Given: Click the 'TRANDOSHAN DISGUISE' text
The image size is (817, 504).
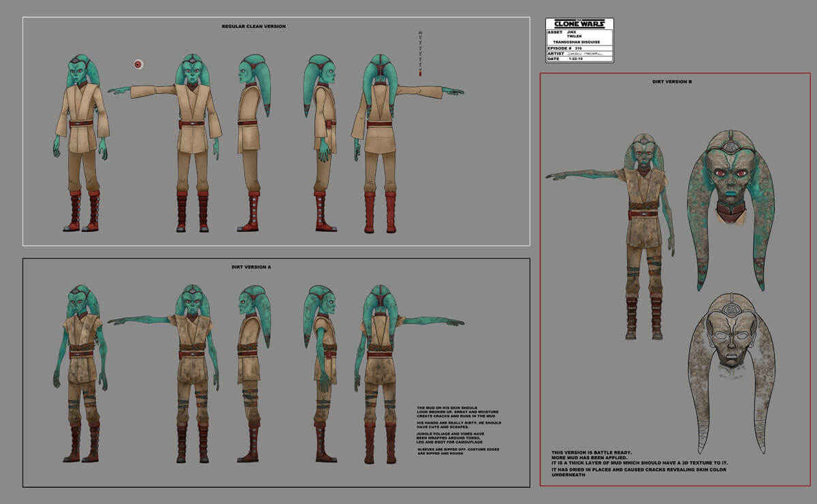Looking at the screenshot, I should coord(577,42).
